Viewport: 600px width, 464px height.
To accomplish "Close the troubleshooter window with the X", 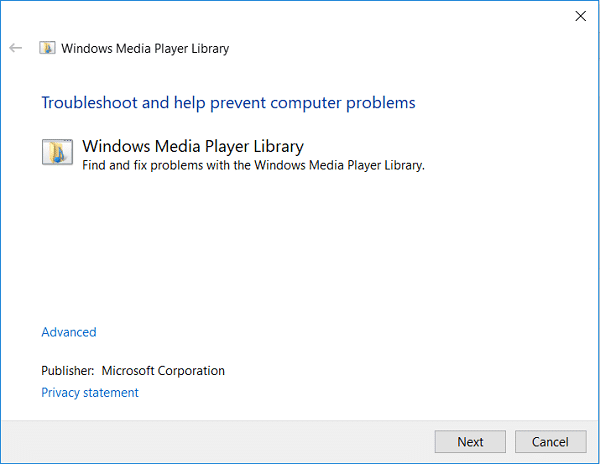I will [580, 15].
